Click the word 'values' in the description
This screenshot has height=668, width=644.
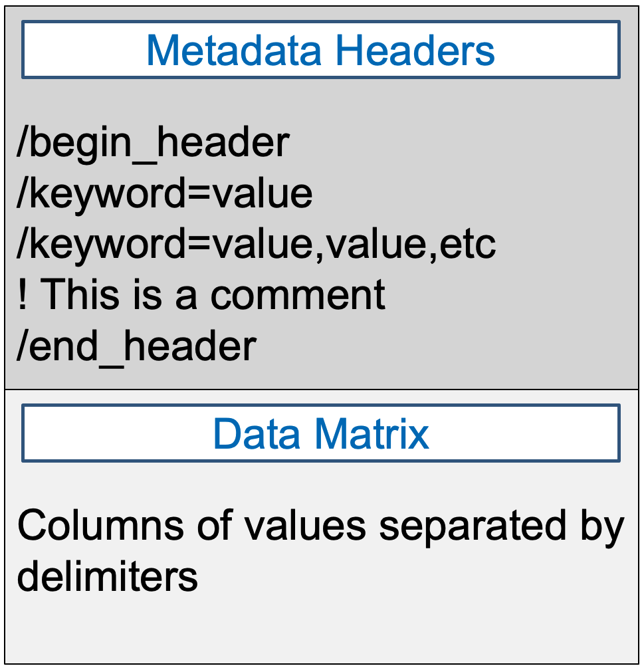coord(304,525)
